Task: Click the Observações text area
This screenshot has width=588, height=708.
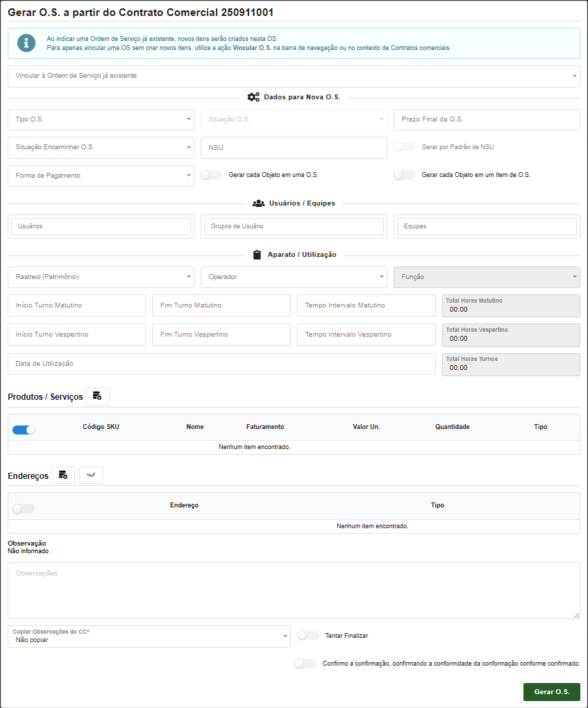Action: (294, 590)
